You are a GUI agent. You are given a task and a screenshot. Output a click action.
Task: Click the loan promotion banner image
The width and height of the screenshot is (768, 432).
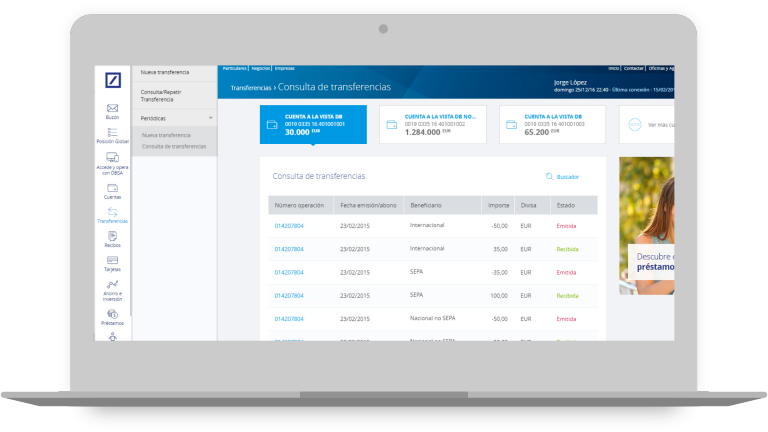pos(646,225)
